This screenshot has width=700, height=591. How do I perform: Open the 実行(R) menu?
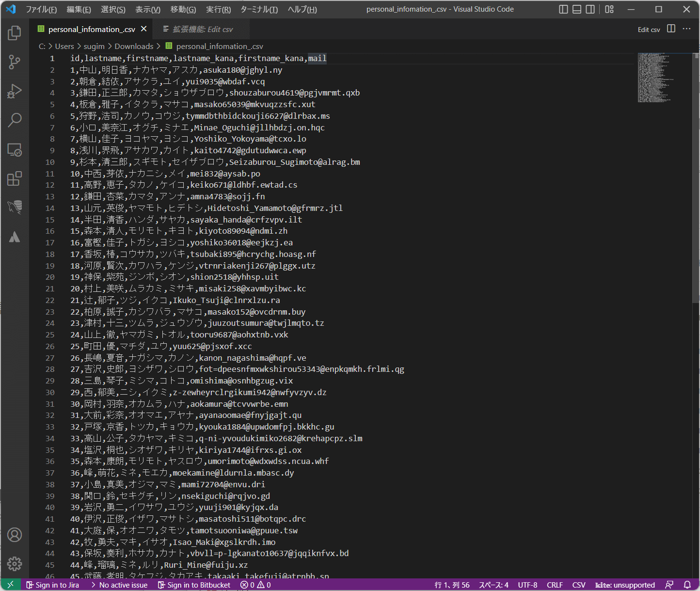[x=218, y=9]
